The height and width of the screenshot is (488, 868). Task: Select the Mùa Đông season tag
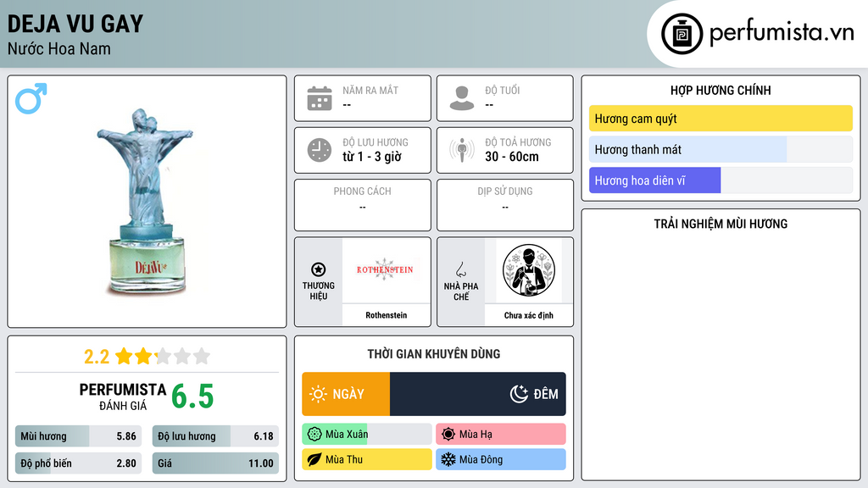coord(500,459)
